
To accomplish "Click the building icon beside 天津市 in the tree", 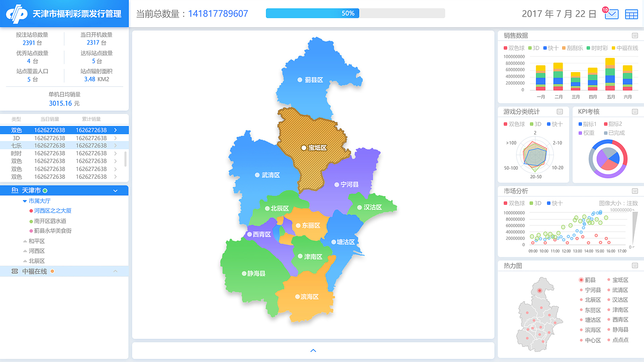I will point(15,190).
